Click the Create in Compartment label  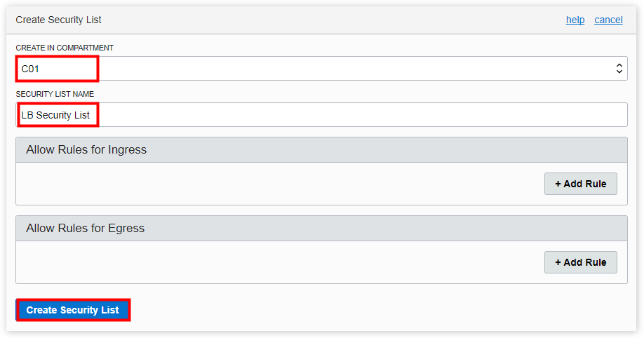[65, 48]
